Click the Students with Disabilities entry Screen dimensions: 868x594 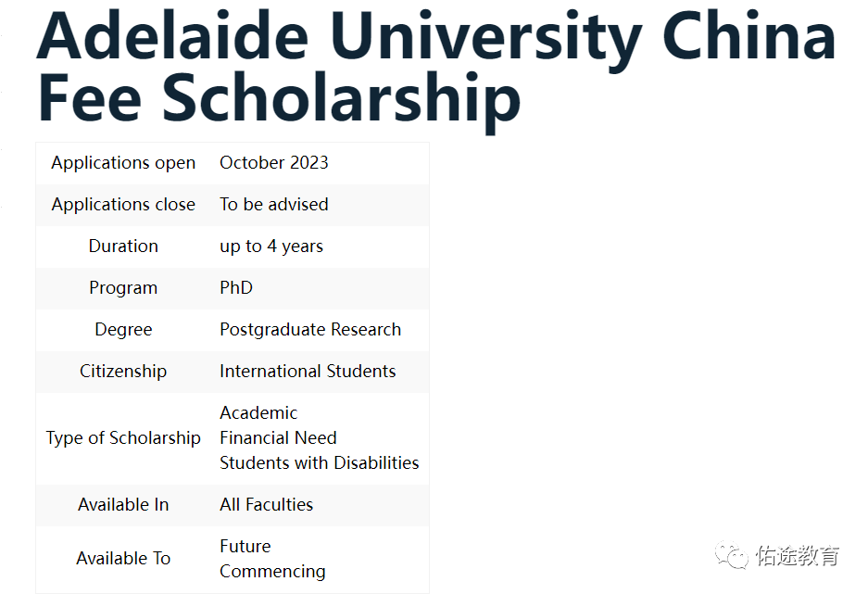pos(320,462)
